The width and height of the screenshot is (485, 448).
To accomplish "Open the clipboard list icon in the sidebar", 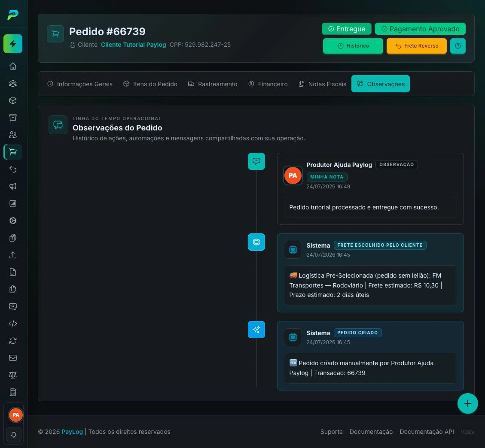I will [13, 238].
